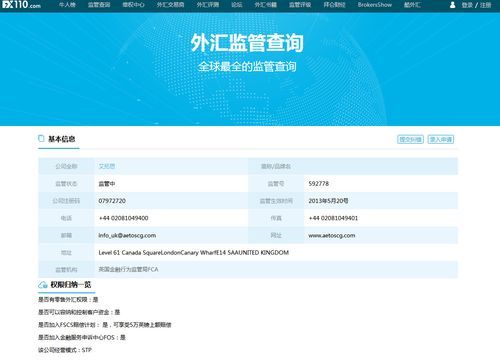Click the line 该公司经营模式：STP
This screenshot has width=500, height=363.
point(65,350)
